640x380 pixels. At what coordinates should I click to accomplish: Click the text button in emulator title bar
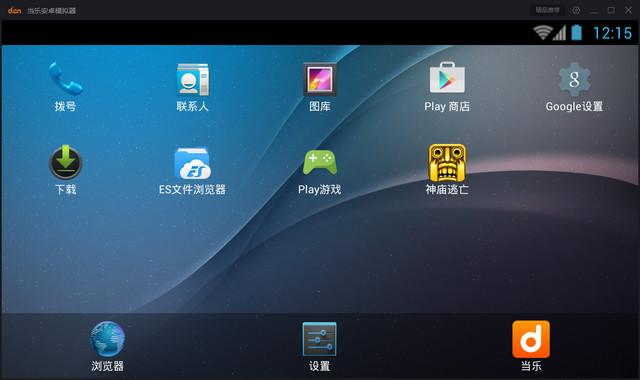coord(547,10)
